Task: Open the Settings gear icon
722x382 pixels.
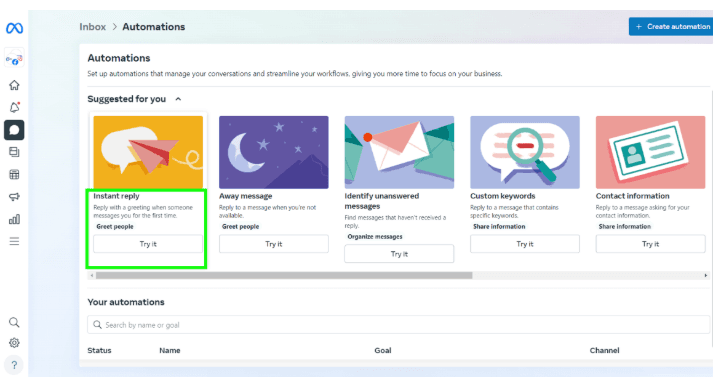Action: 14,343
